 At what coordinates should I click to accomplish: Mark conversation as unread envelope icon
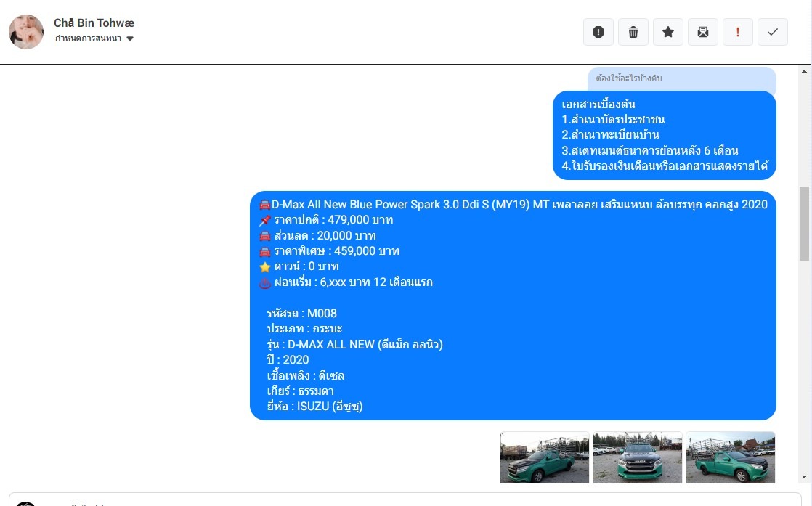tap(703, 32)
